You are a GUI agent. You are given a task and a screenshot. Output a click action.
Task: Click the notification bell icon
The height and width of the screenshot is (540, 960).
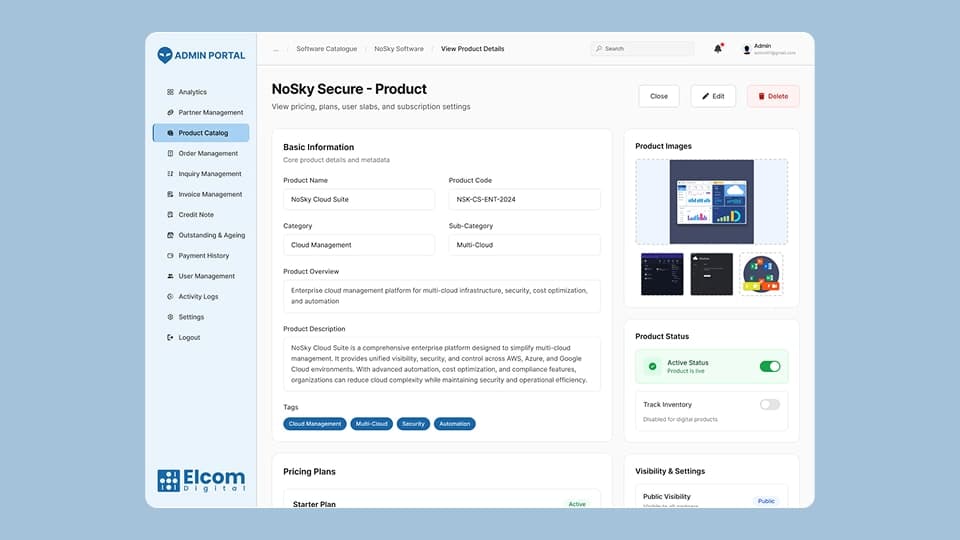tap(718, 48)
